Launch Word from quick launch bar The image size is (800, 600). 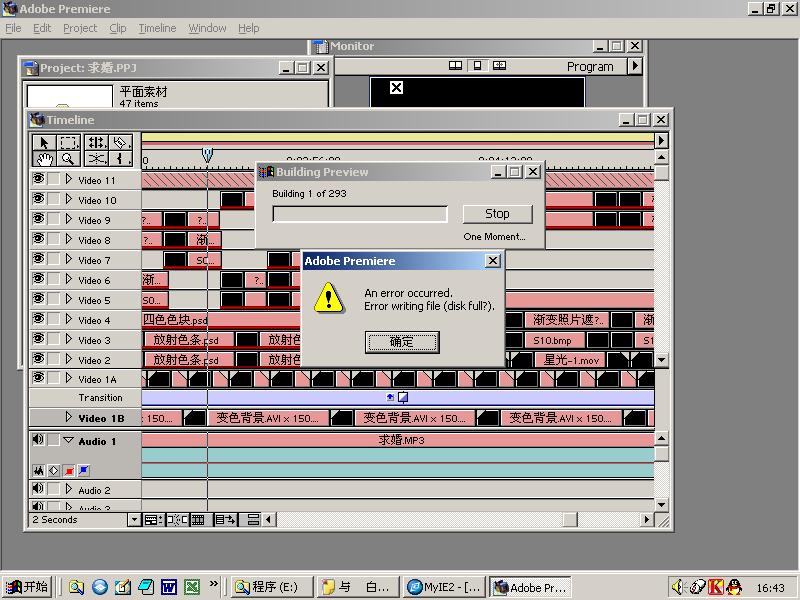pyautogui.click(x=169, y=587)
